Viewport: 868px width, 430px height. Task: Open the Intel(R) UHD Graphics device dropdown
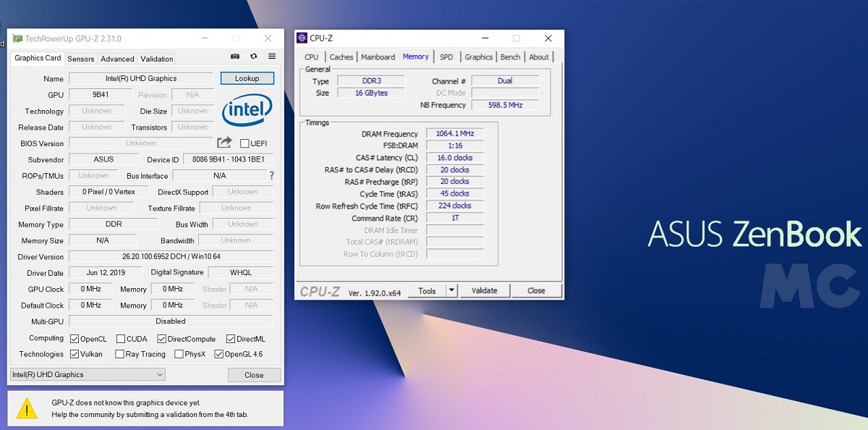[88, 374]
